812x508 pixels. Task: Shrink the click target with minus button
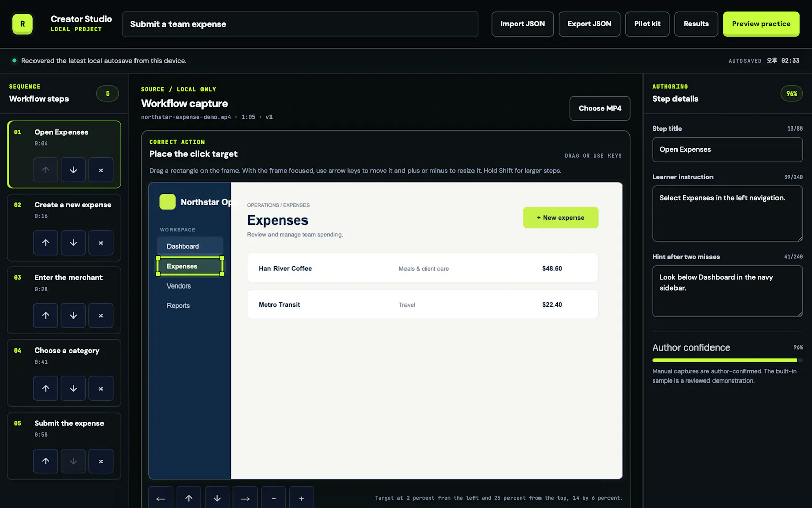[x=274, y=498]
